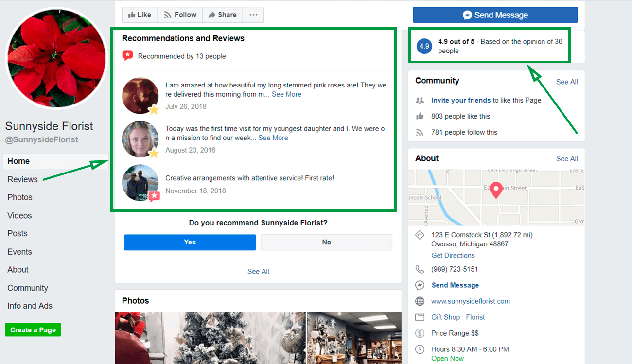Open the Reviews tab in the sidebar
Screen dimensions: 632x364
coord(22,179)
